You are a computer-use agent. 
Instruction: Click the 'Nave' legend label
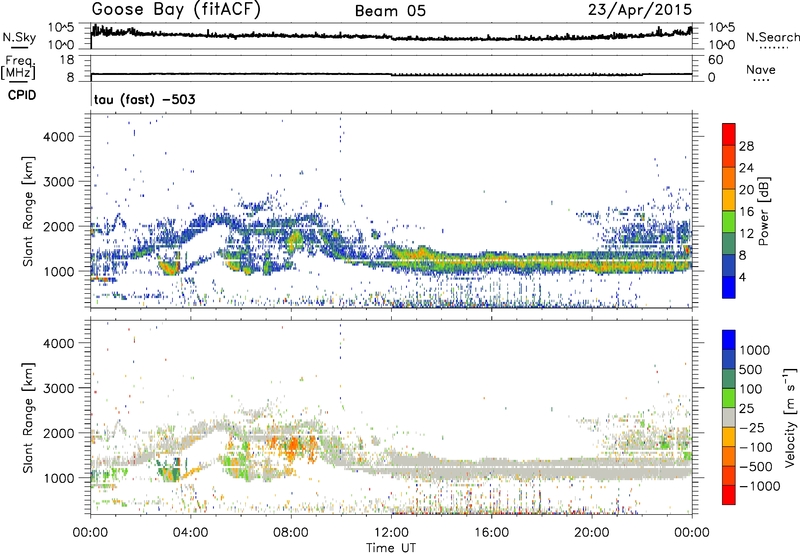[761, 69]
